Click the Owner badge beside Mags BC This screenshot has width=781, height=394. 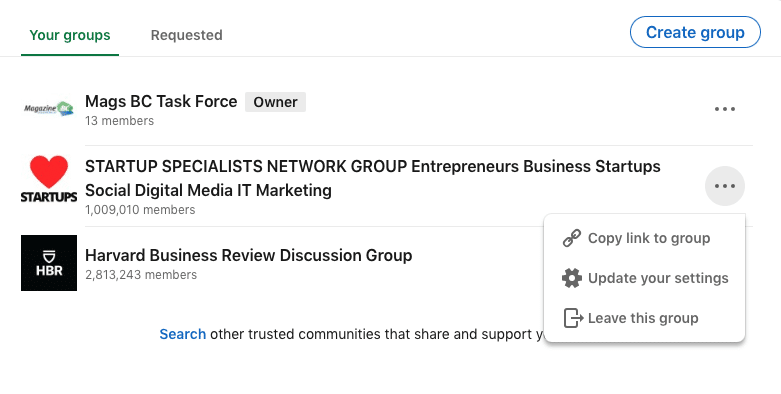(x=275, y=102)
